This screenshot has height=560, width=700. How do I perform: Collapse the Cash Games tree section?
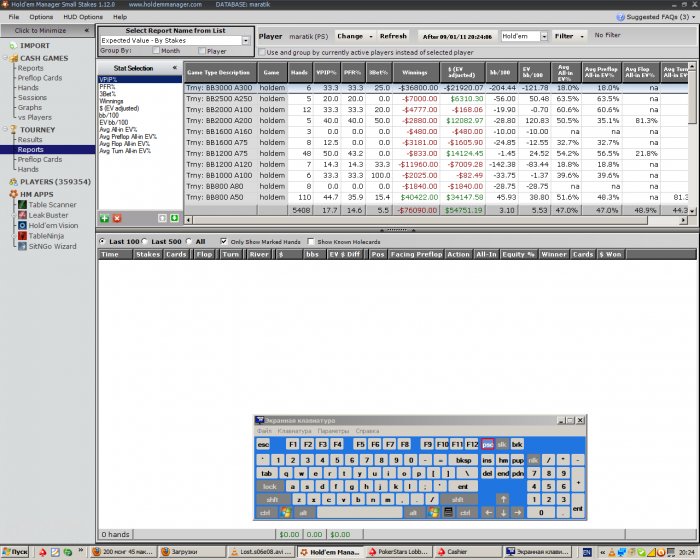click(5, 58)
